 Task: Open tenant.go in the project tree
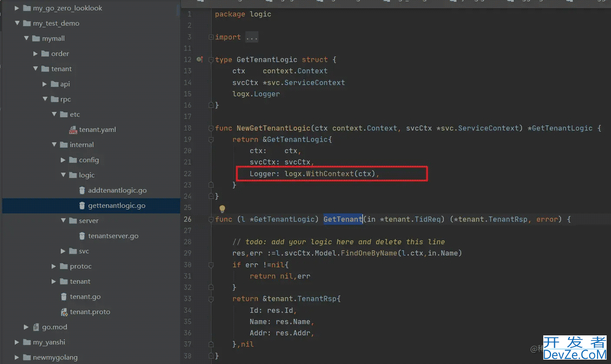[85, 297]
